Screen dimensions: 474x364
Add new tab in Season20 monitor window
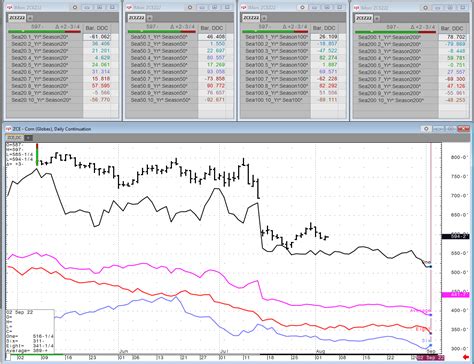(x=30, y=18)
